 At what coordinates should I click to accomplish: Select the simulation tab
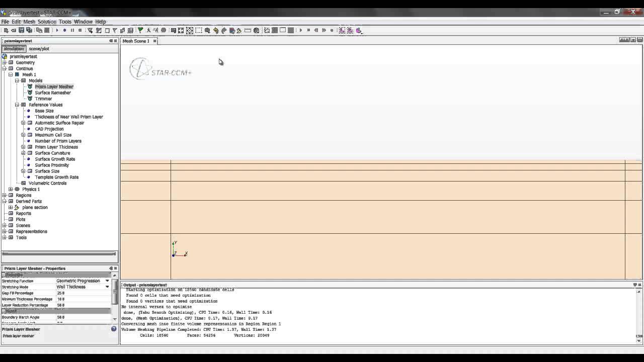pos(14,49)
